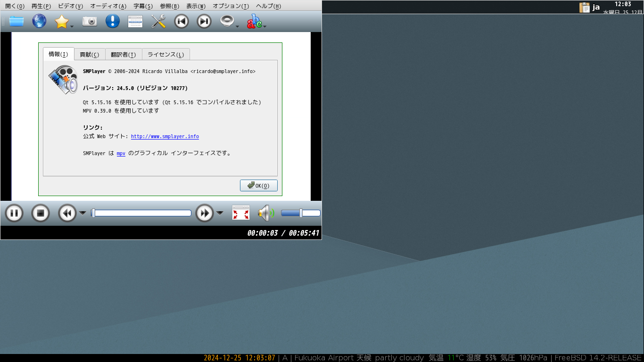This screenshot has width=644, height=362.
Task: Expand the subtitle abc dropdown arrow
Action: [x=265, y=26]
